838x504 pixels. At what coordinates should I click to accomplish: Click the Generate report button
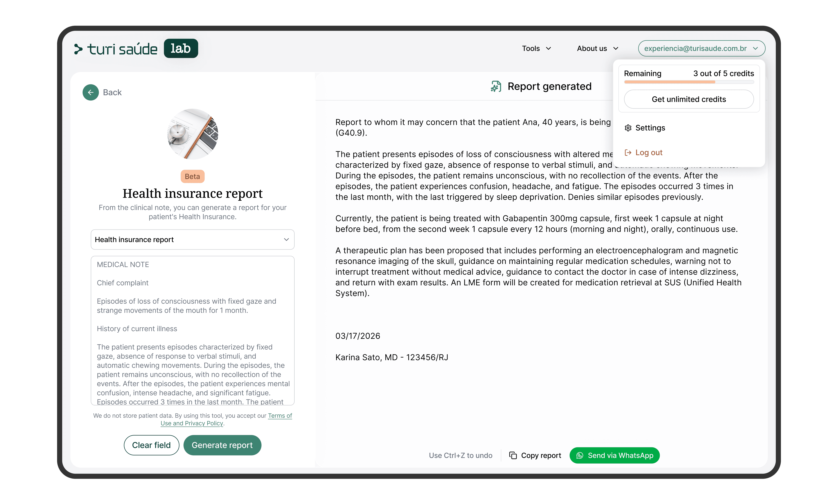coord(222,445)
